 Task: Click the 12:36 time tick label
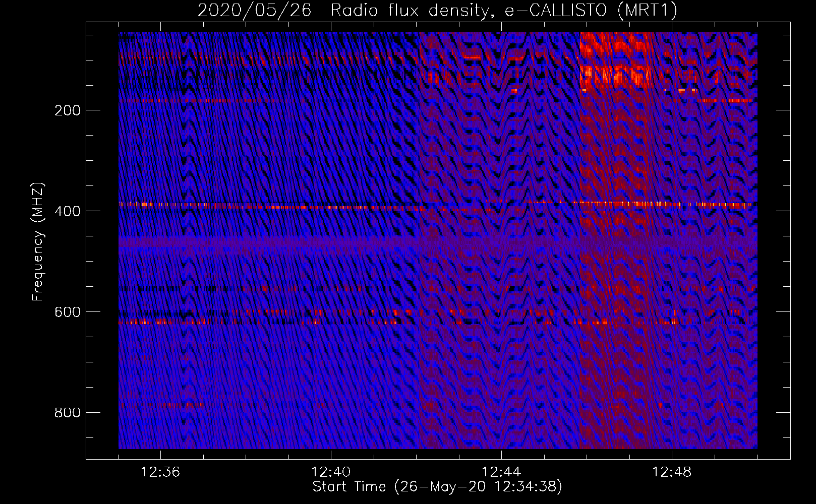pos(160,472)
